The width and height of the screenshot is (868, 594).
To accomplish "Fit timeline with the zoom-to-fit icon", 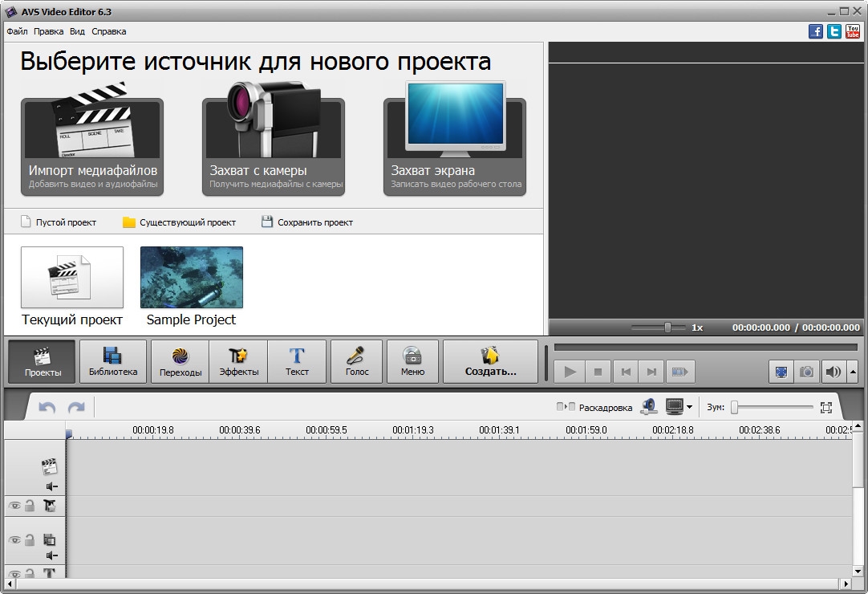I will (x=826, y=407).
